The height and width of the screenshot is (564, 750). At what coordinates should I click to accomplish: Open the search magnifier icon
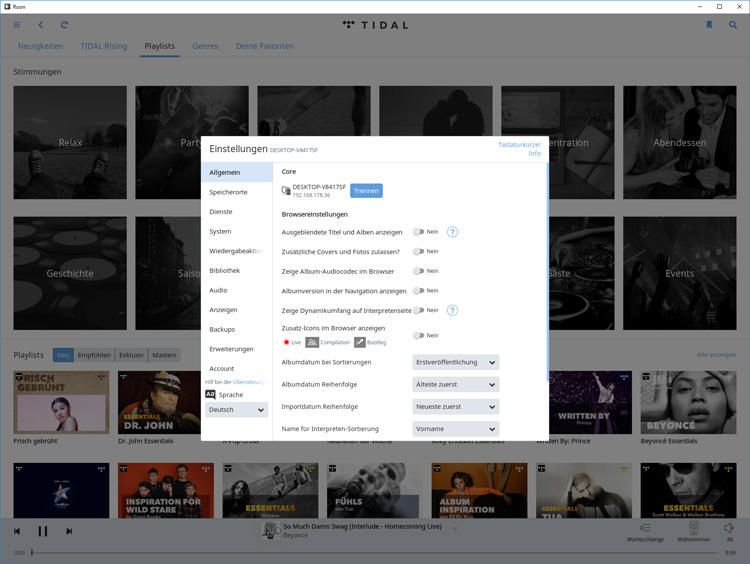(733, 25)
